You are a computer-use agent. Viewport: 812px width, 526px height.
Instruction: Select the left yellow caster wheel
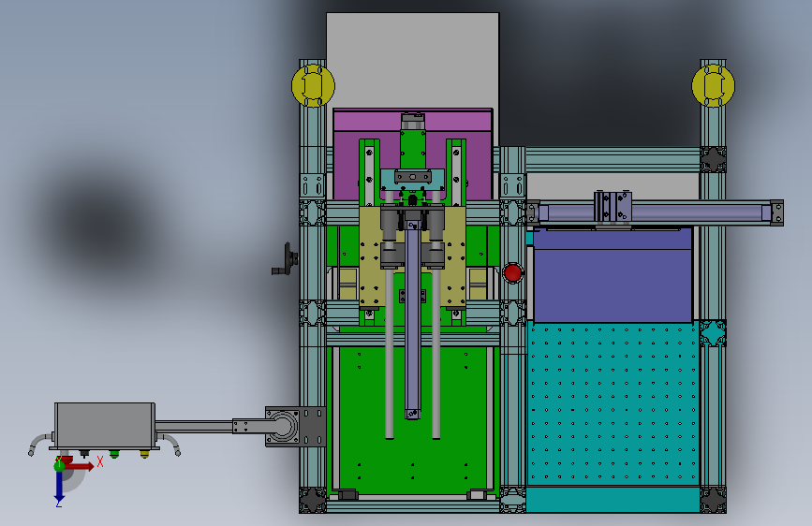pos(313,85)
